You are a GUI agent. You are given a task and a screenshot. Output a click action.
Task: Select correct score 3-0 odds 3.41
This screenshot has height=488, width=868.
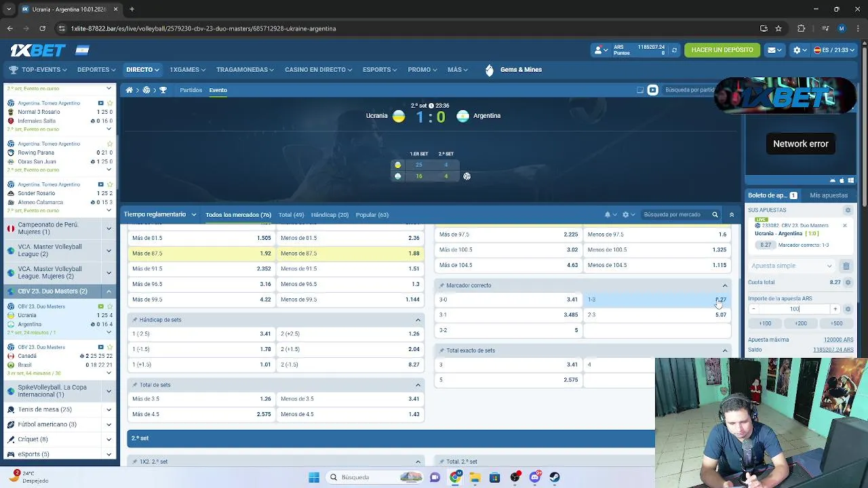click(508, 300)
